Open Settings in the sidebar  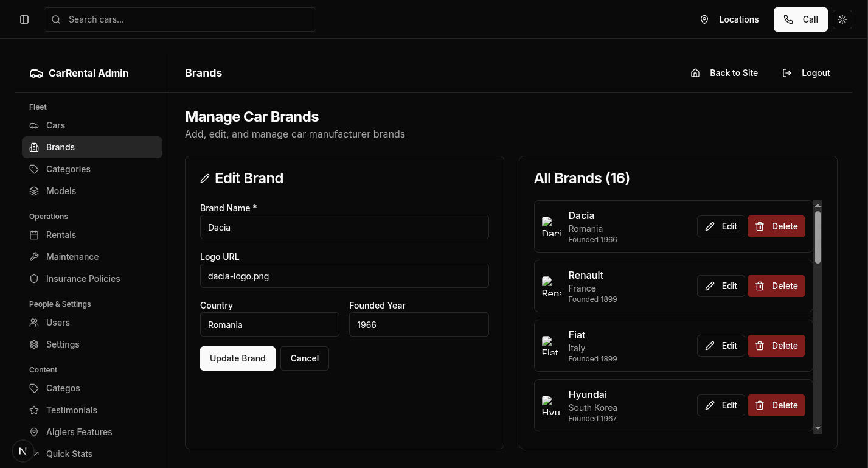[x=92, y=344]
